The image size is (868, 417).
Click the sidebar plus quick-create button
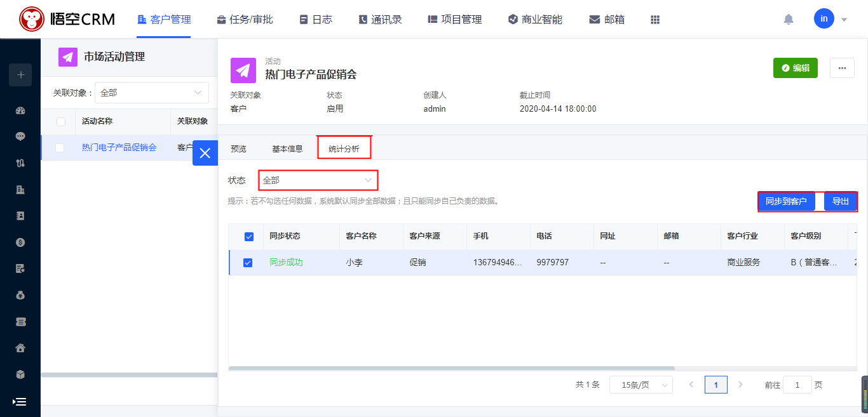[x=20, y=75]
